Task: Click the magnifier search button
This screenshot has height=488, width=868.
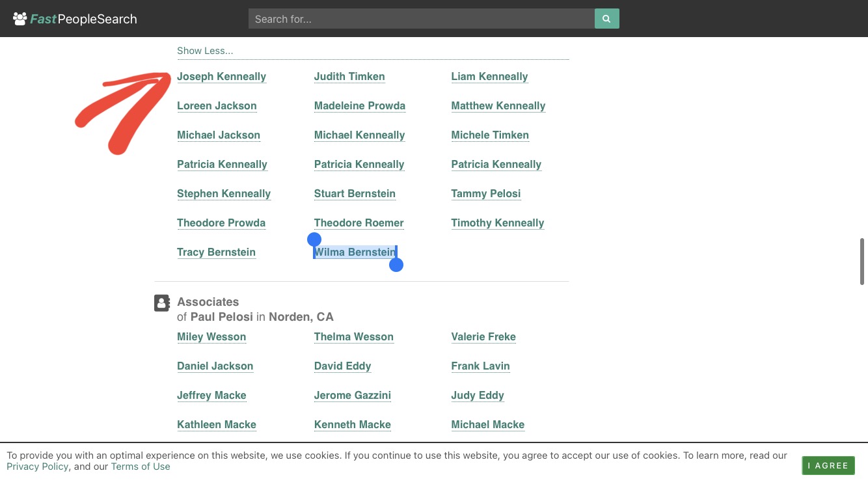Action: click(606, 19)
